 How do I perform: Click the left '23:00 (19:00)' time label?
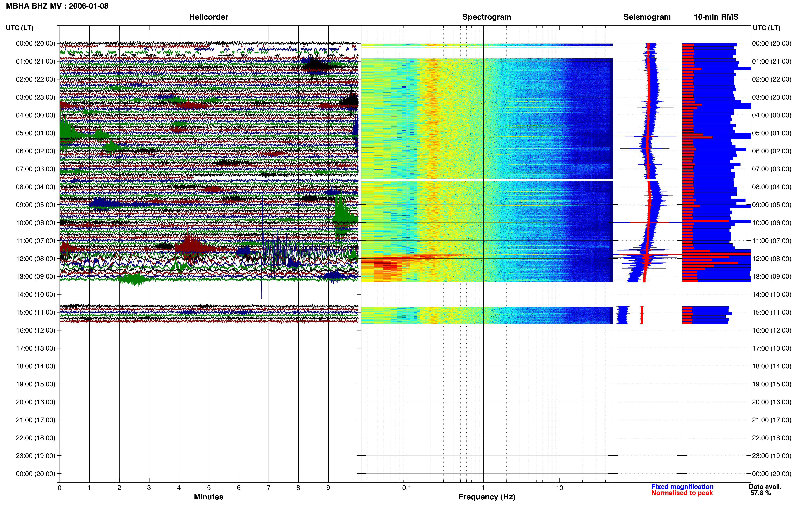pyautogui.click(x=36, y=456)
